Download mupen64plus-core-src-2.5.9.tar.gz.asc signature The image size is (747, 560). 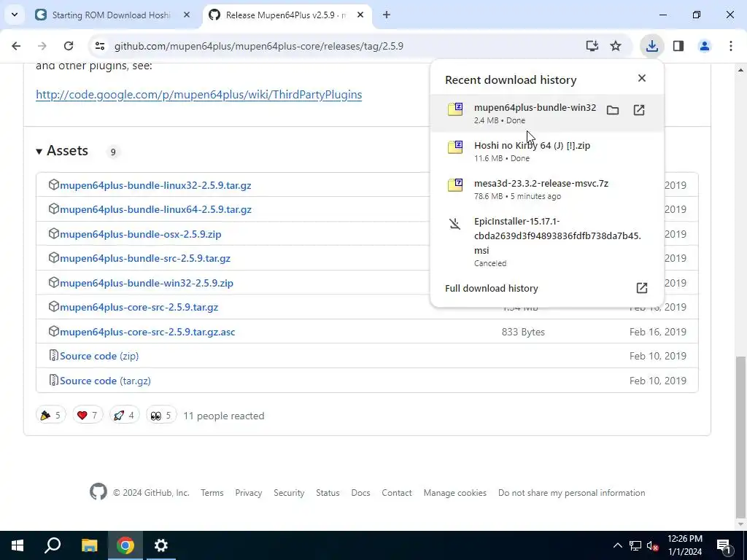[x=147, y=332]
